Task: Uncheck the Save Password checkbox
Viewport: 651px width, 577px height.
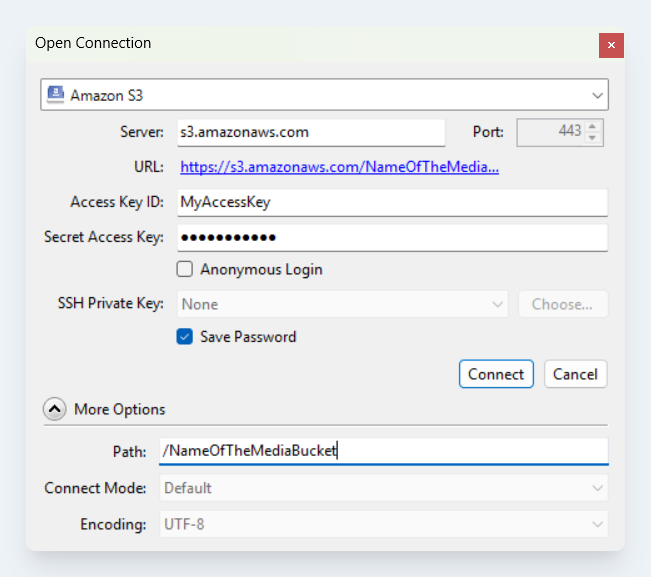Action: pyautogui.click(x=184, y=337)
